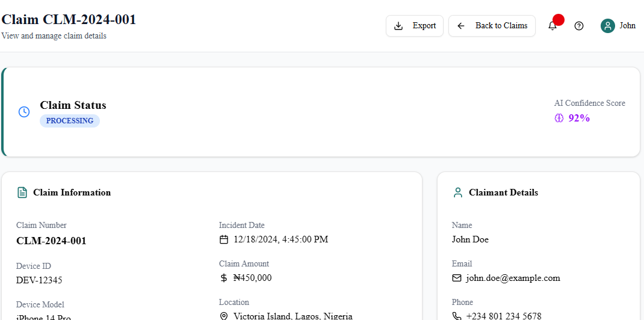This screenshot has height=320, width=644.
Task: Click the red notification badge
Action: pyautogui.click(x=558, y=20)
